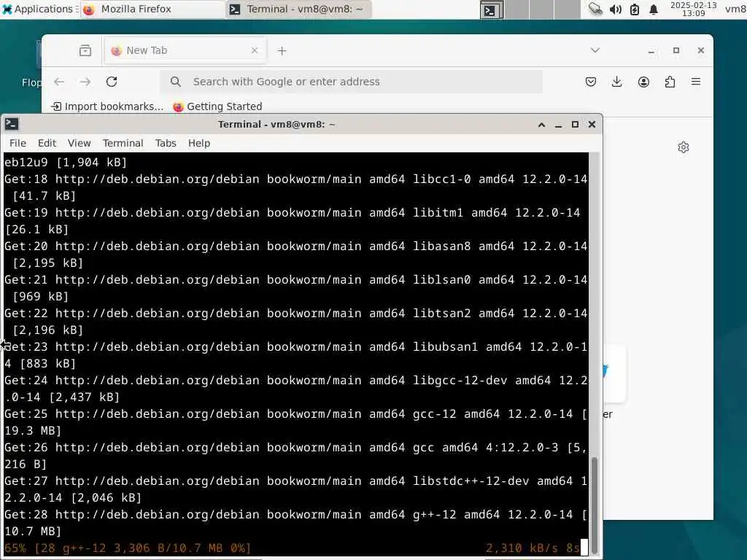
Task: Minimize the Firefox window
Action: click(x=651, y=51)
